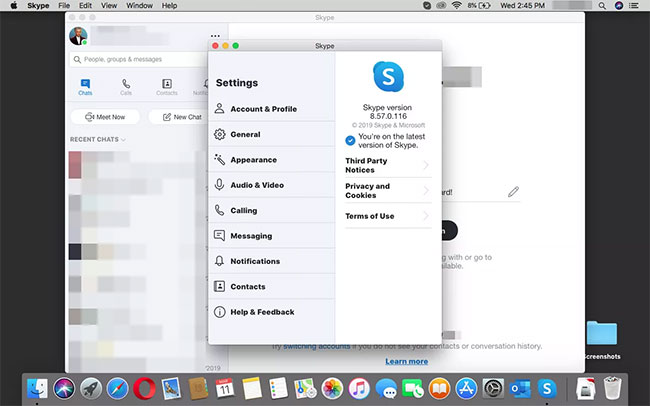The width and height of the screenshot is (650, 406).
Task: Open App Store from the Dock
Action: [466, 389]
